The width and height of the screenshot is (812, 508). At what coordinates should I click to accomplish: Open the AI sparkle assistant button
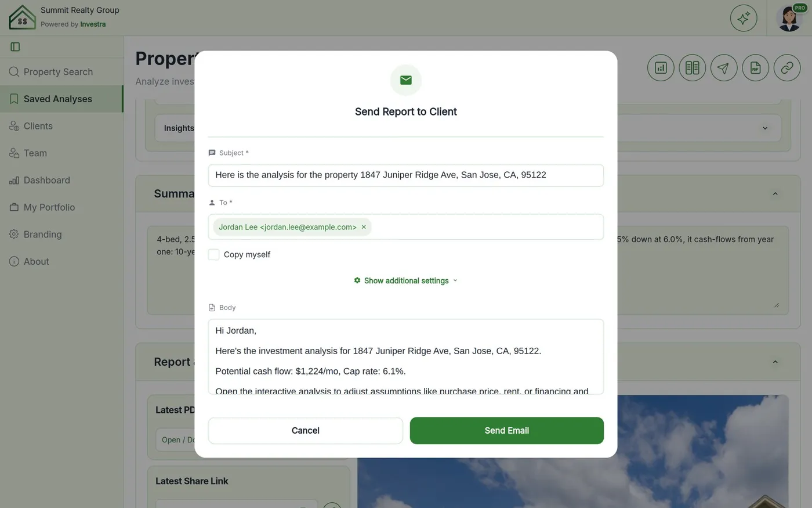744,18
